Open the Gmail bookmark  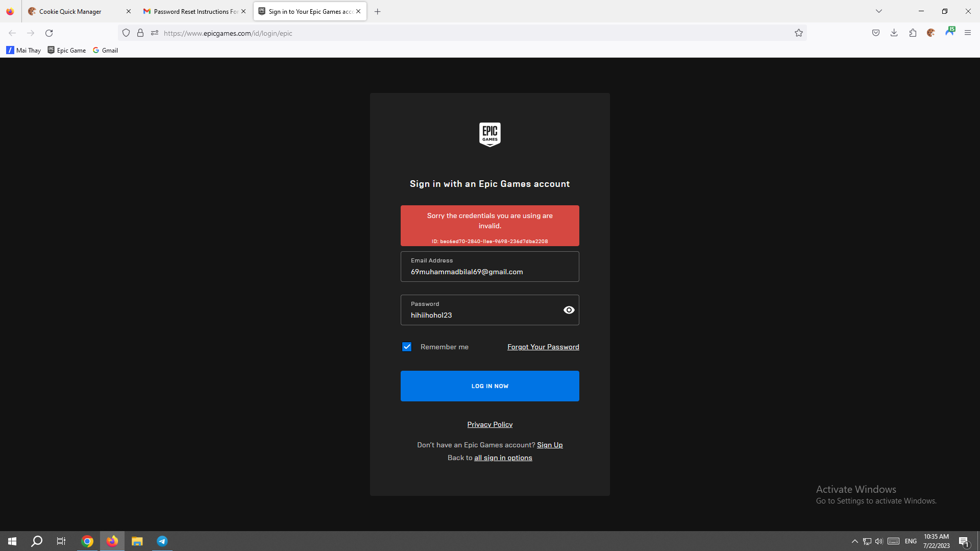[105, 50]
